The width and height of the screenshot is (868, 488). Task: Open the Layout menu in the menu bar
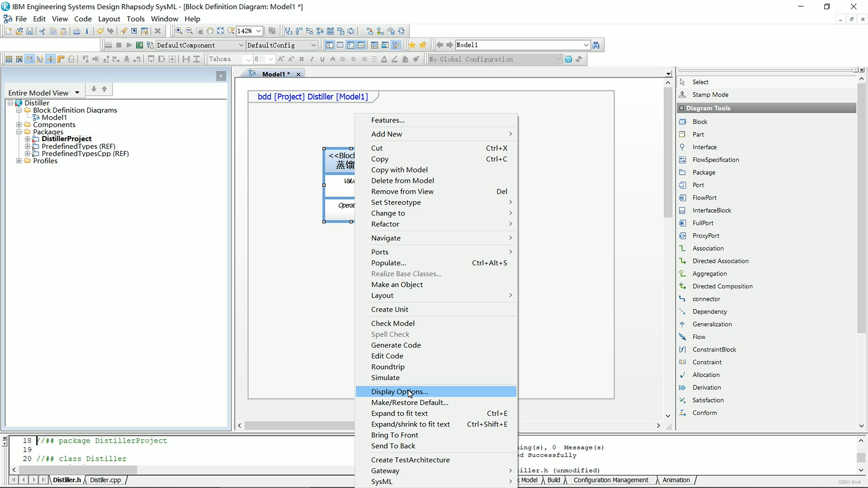109,19
